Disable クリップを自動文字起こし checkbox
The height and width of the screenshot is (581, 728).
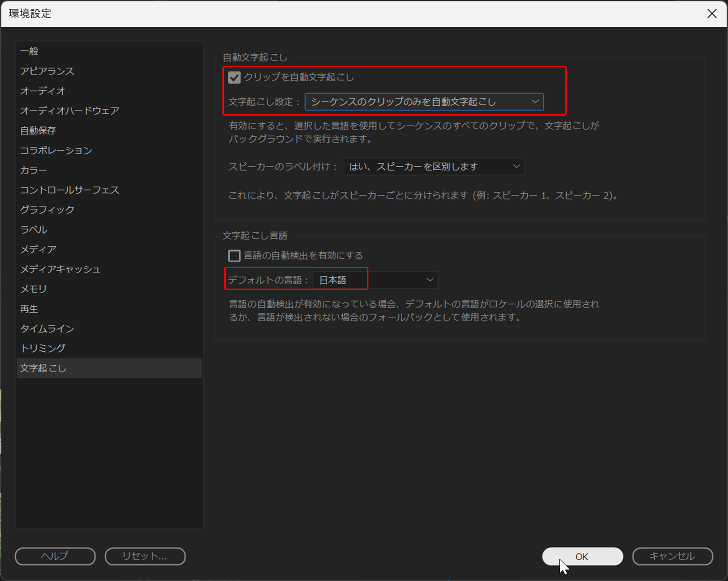234,77
